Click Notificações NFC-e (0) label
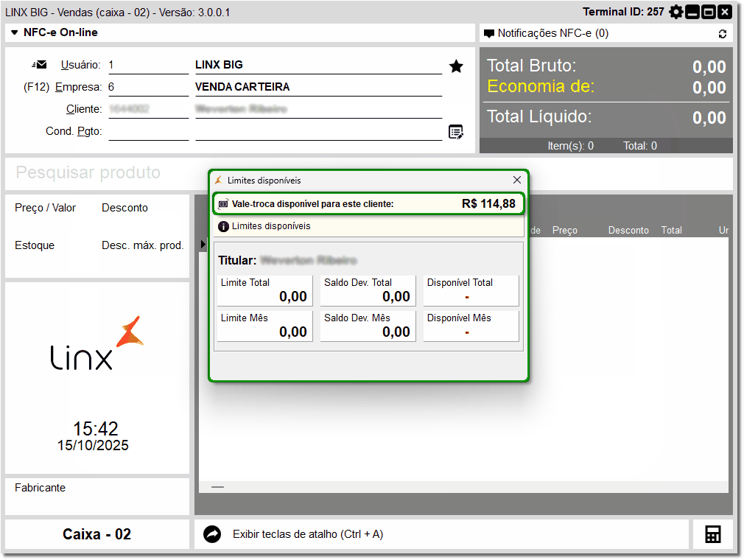The height and width of the screenshot is (560, 744). coord(552,33)
